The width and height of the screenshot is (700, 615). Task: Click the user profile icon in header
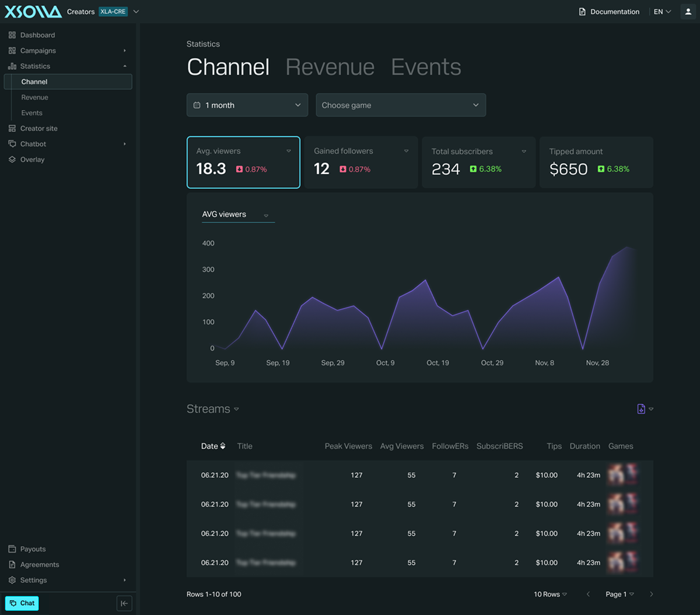(688, 12)
